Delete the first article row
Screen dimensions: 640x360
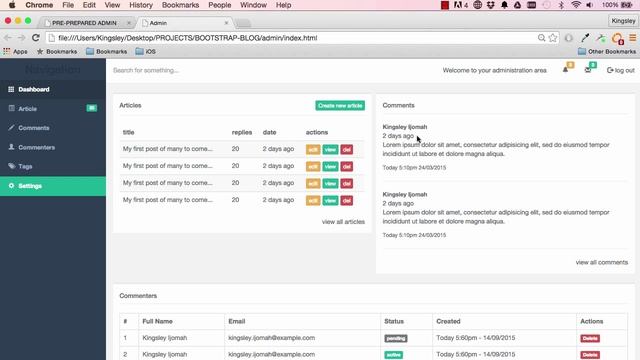(x=347, y=149)
